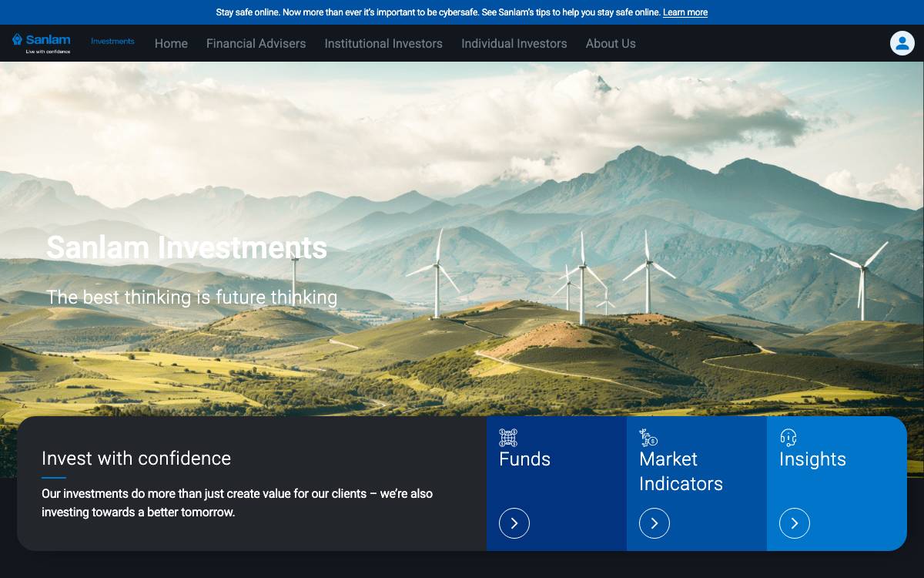Open the Funds tile title
This screenshot has height=578, width=924.
(524, 459)
